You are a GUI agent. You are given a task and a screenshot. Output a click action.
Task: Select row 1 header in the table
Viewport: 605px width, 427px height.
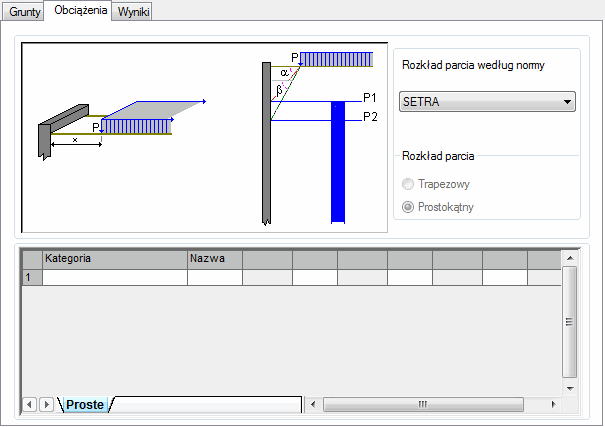[32, 277]
